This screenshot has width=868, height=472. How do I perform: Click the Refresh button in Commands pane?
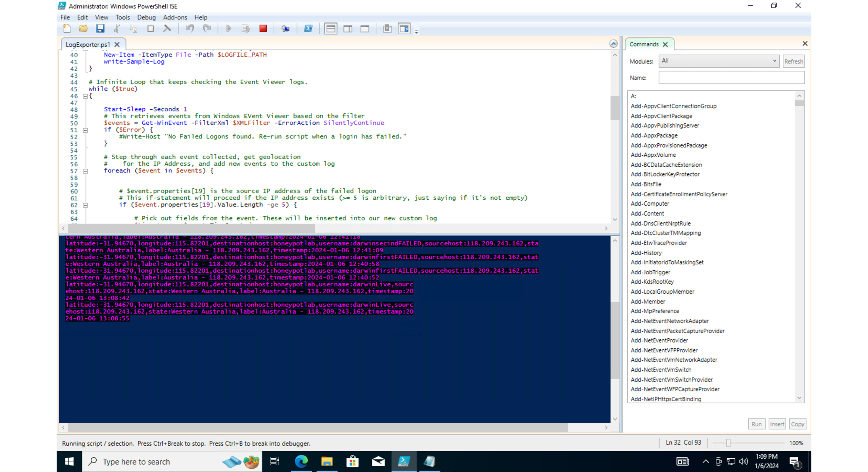(x=793, y=61)
